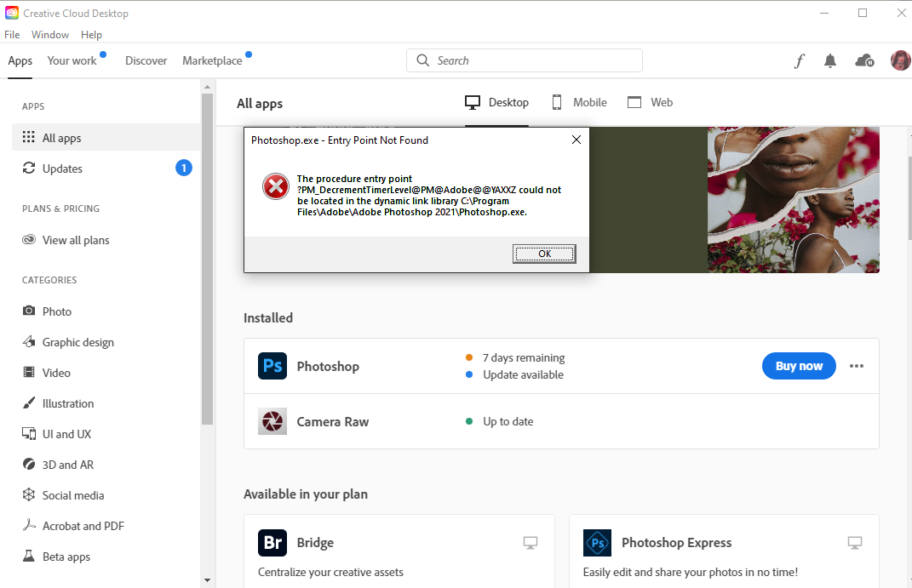912x588 pixels.
Task: Click the Bridge app icon
Action: pyautogui.click(x=272, y=543)
